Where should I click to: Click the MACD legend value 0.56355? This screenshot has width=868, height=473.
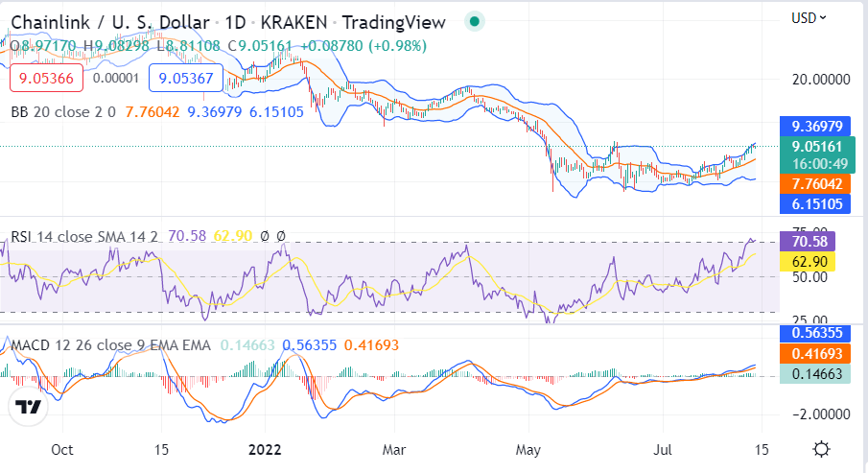[x=310, y=345]
